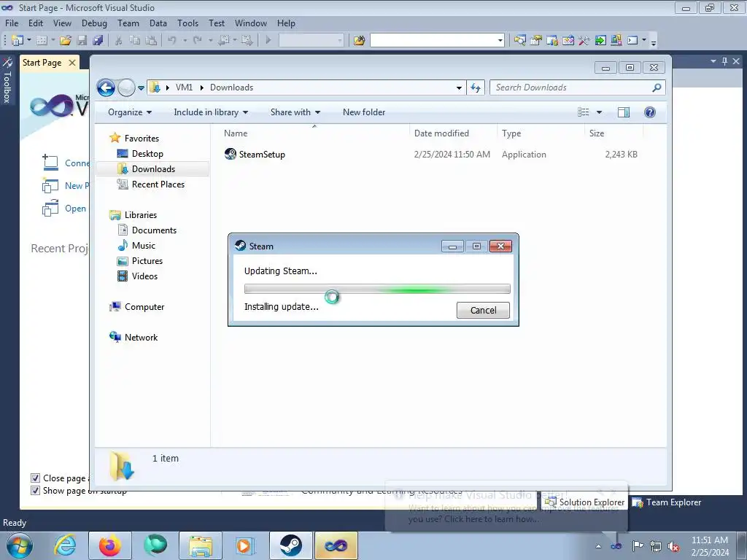Open the view options dropdown arrow
Viewport: 747px width, 560px height.
[x=600, y=112]
